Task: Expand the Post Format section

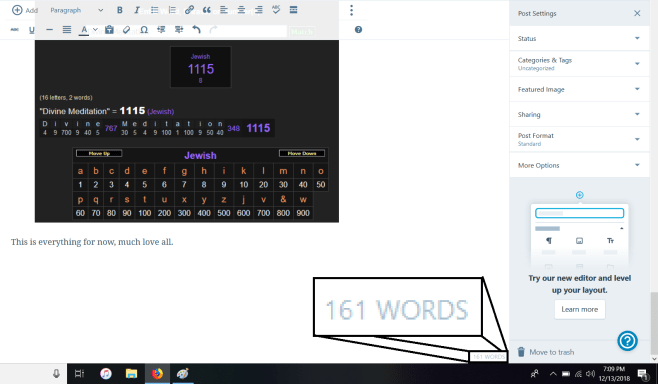Action: [x=580, y=139]
